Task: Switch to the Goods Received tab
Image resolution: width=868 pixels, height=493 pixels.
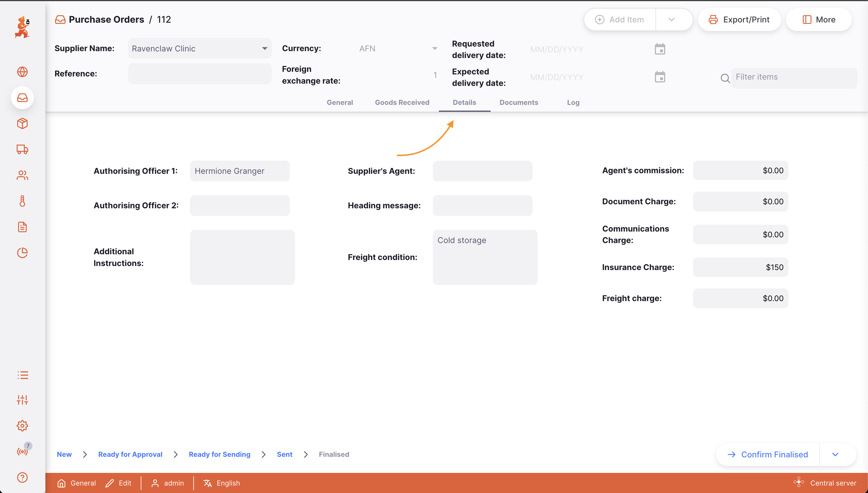Action: tap(402, 102)
